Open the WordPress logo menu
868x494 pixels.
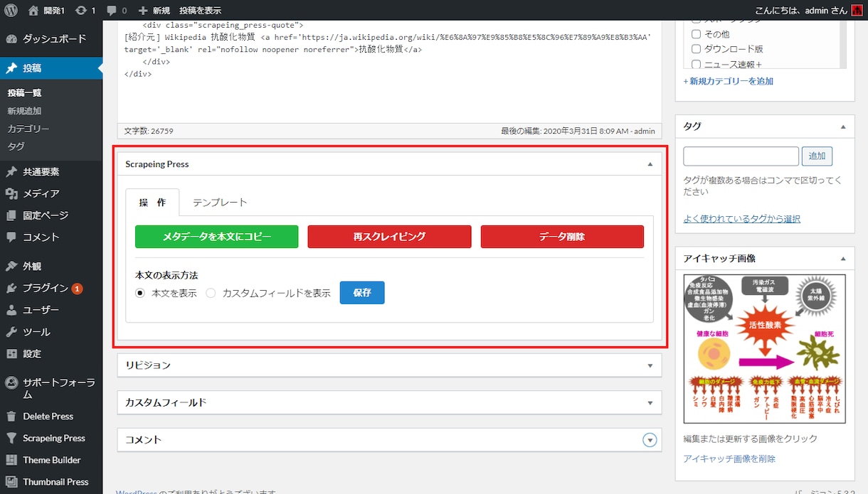pyautogui.click(x=11, y=11)
